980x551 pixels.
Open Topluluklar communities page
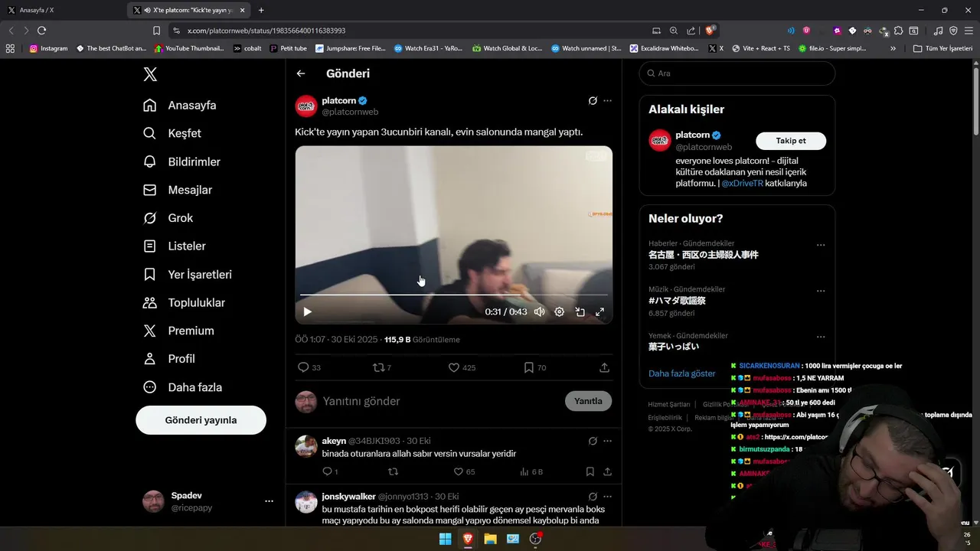[x=185, y=302]
